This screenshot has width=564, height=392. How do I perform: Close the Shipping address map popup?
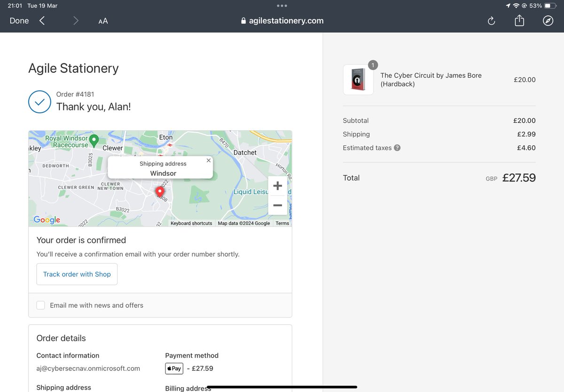pos(208,160)
